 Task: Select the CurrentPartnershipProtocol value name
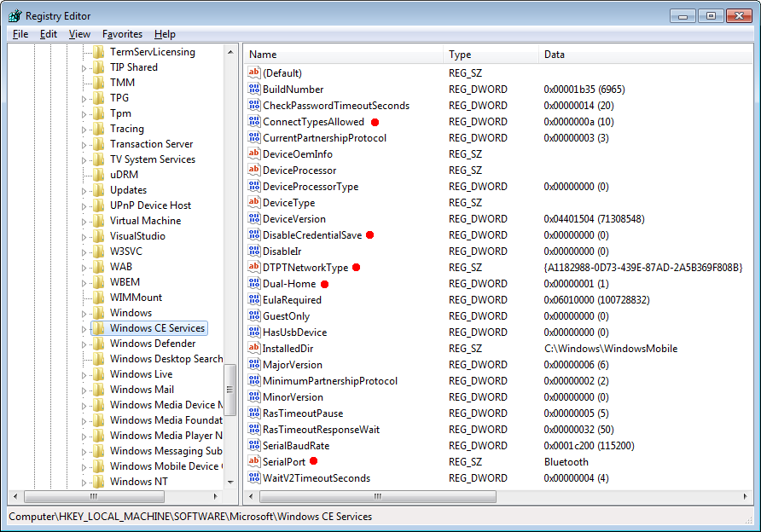[x=324, y=138]
